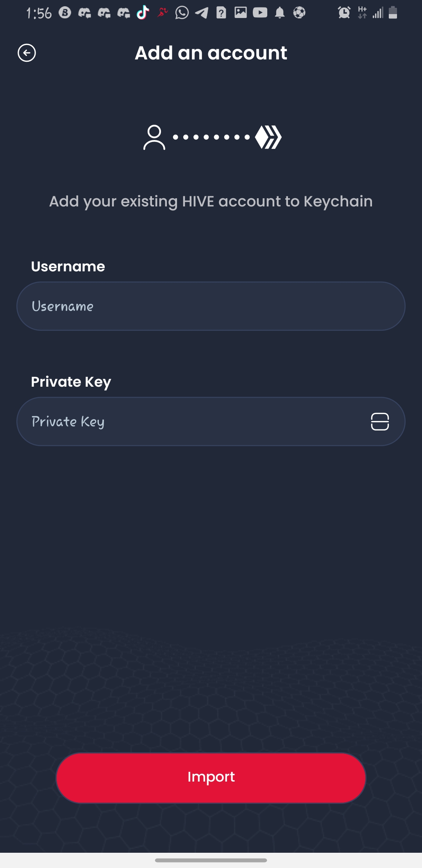Screen dimensions: 422x868
Task: Tap the QR scan icon in Private Key field
Action: tap(379, 421)
